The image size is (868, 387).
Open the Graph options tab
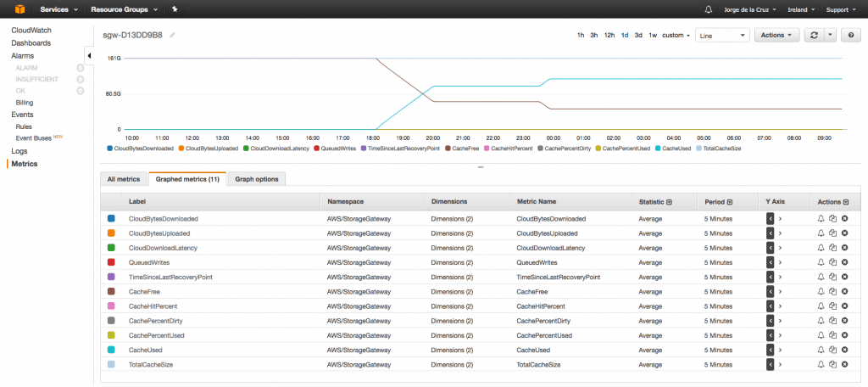coord(257,178)
